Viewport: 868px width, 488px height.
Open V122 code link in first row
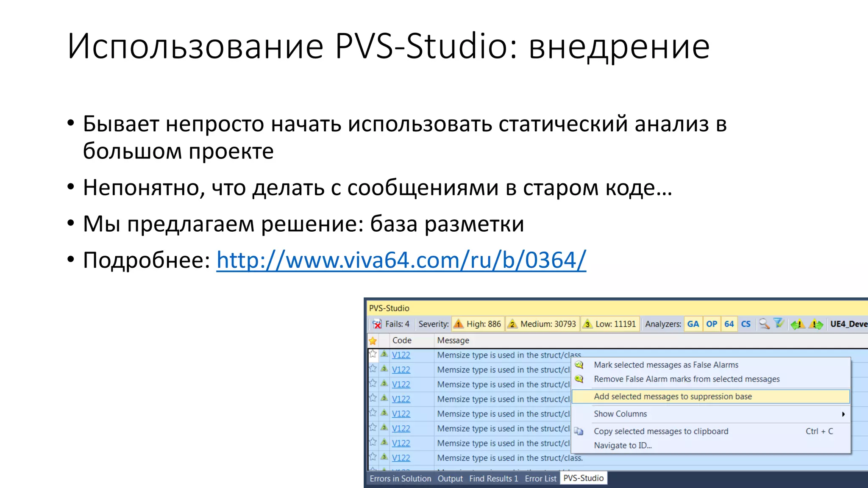tap(401, 355)
